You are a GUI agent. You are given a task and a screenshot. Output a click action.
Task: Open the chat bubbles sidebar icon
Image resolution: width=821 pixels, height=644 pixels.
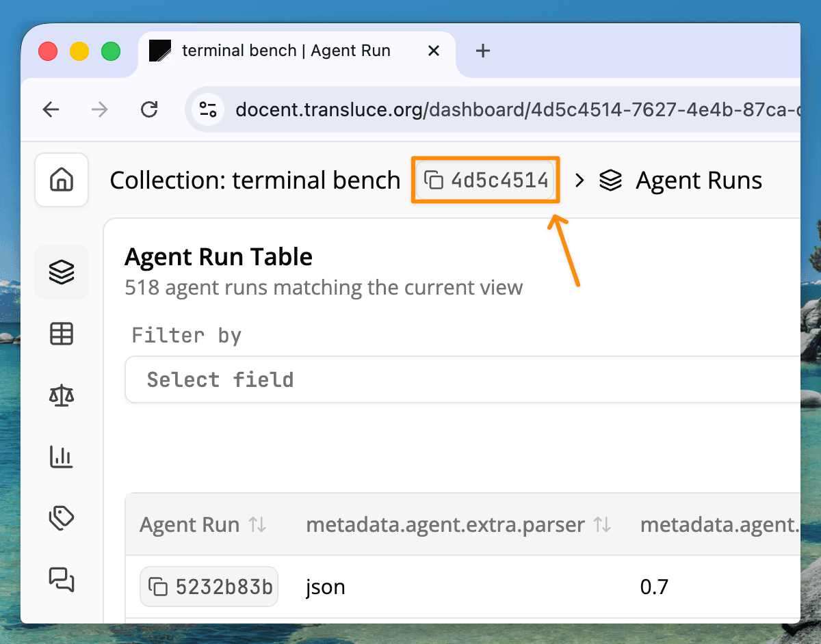62,580
